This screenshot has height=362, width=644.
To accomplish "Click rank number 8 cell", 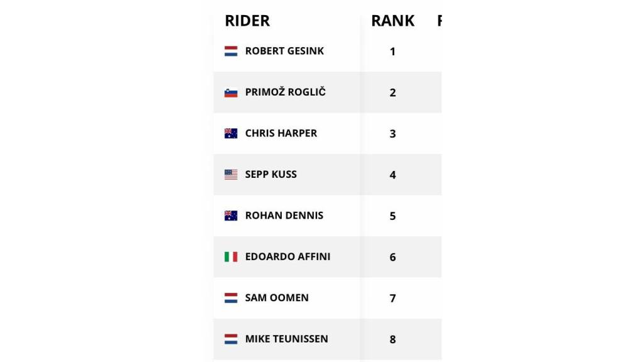I will (392, 339).
